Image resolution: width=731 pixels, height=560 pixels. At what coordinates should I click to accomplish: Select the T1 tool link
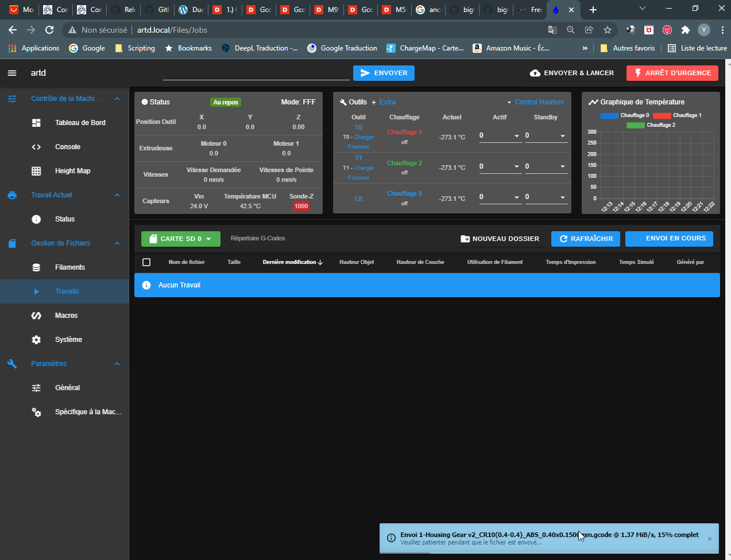[x=358, y=158]
